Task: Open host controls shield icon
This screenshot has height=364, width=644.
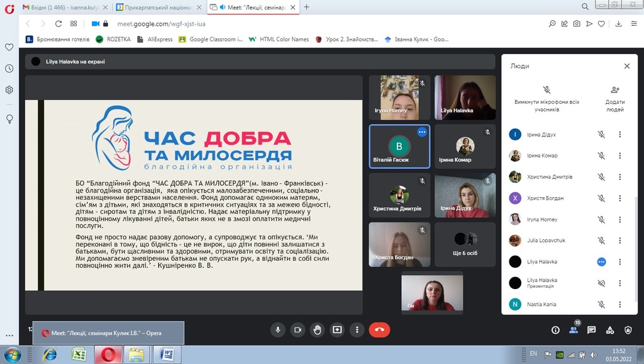Action: coord(628,330)
